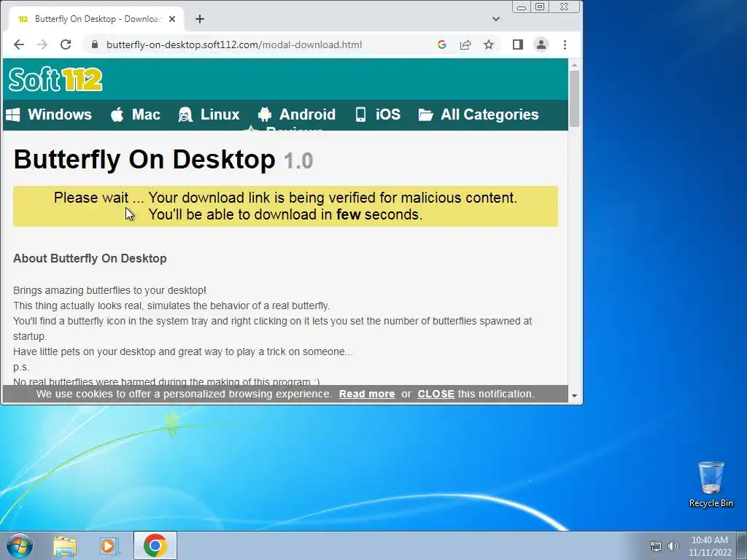Click the Read more cookie link
The width and height of the screenshot is (747, 560).
point(367,394)
